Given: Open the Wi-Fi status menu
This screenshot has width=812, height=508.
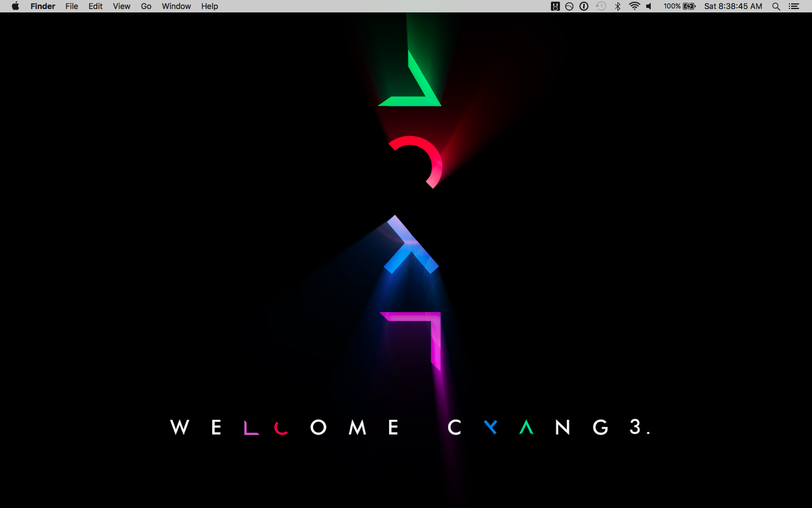Looking at the screenshot, I should [634, 6].
